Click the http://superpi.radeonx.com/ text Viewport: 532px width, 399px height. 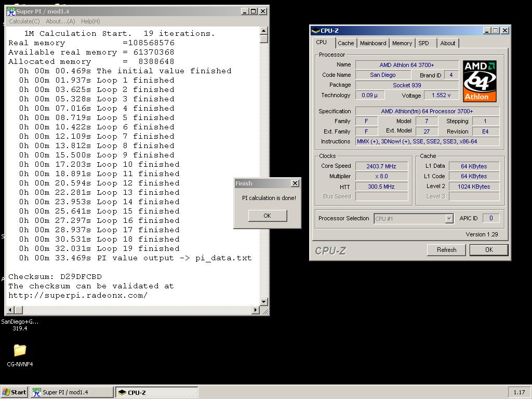(78, 295)
